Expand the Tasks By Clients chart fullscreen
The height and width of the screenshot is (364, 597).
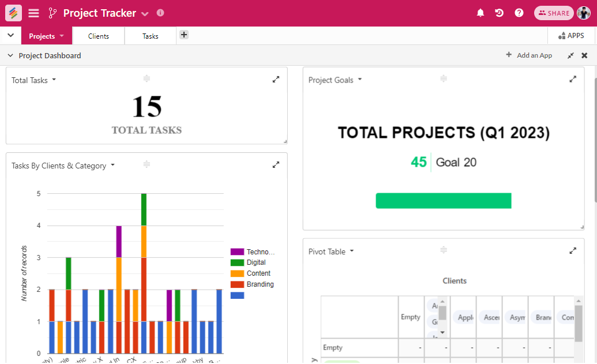click(276, 165)
